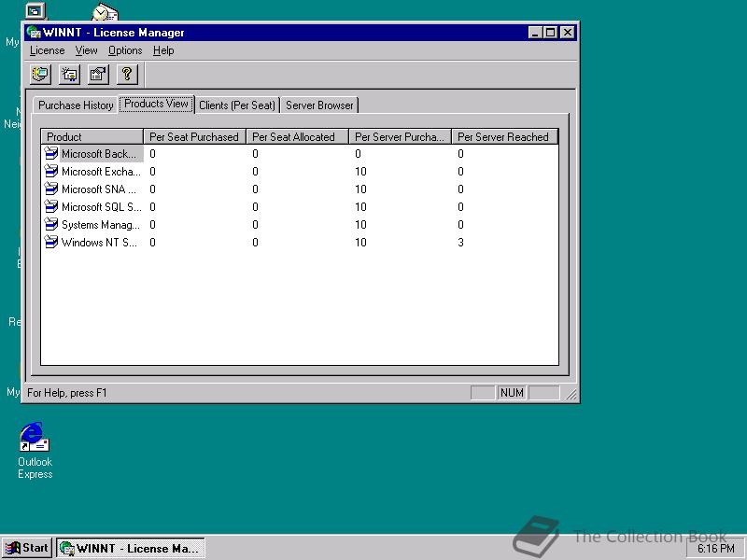
Task: Click the Microsoft BackOffice row product icon
Action: [51, 153]
